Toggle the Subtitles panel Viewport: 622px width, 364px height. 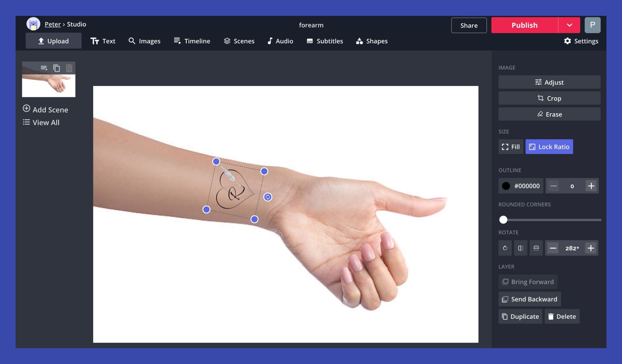click(x=325, y=41)
